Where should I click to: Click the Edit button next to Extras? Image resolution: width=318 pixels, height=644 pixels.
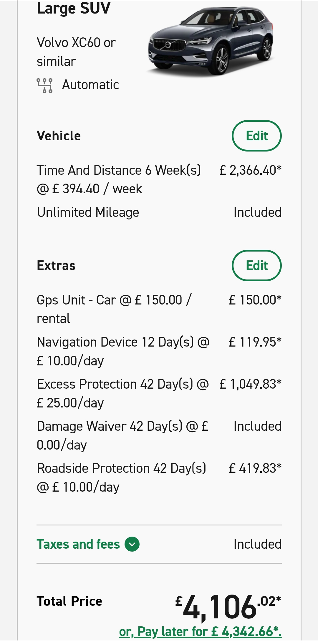point(257,266)
